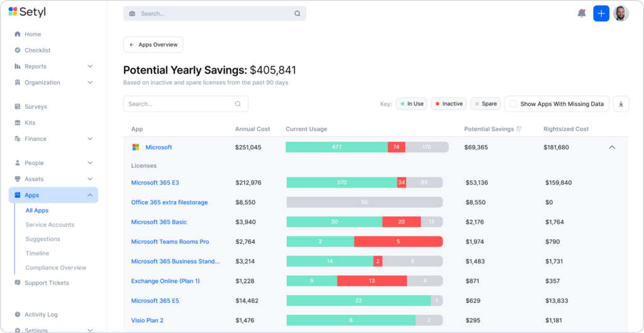This screenshot has height=333, width=644.
Task: Click the blue plus add button
Action: pos(601,14)
